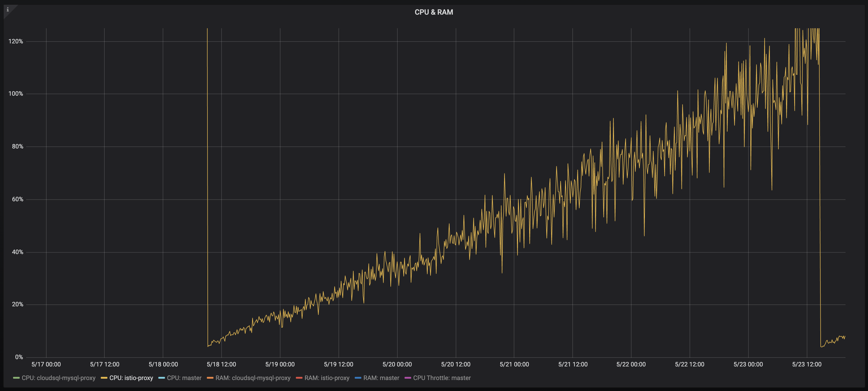This screenshot has width=868, height=391.
Task: Click blue color swatch of RAM: master
Action: click(x=358, y=378)
